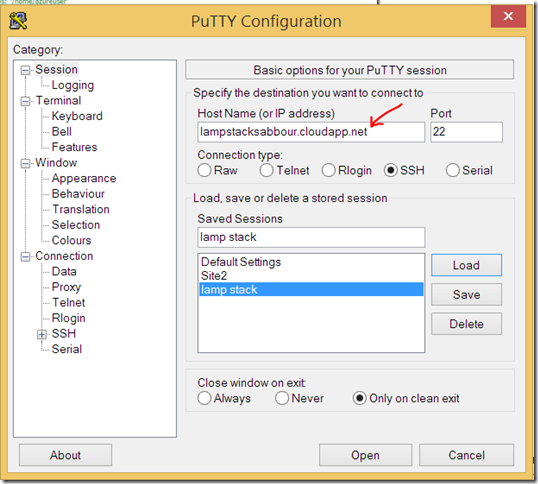Click the Host Name input field

(x=311, y=132)
